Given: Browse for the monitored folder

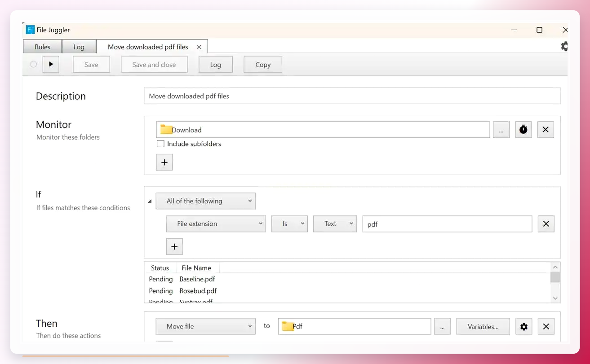Looking at the screenshot, I should [x=501, y=130].
